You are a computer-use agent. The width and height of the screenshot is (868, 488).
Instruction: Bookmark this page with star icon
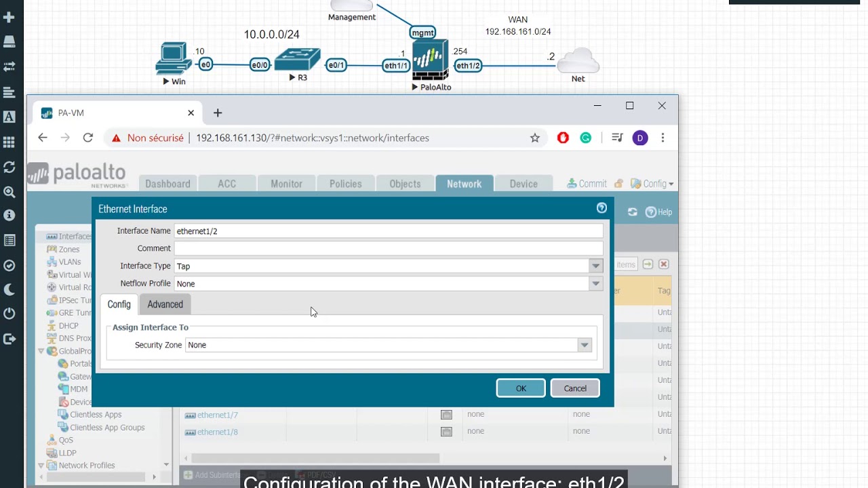[x=535, y=138]
